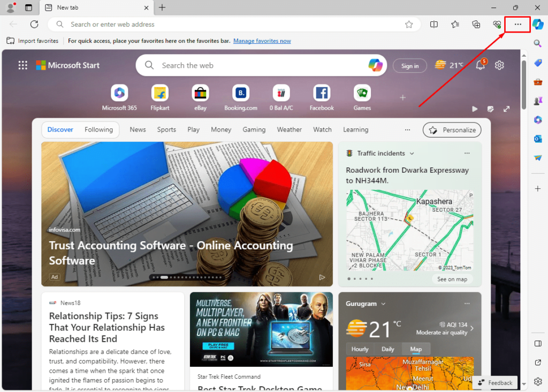Jump to a story using the carousel dots

186,278
